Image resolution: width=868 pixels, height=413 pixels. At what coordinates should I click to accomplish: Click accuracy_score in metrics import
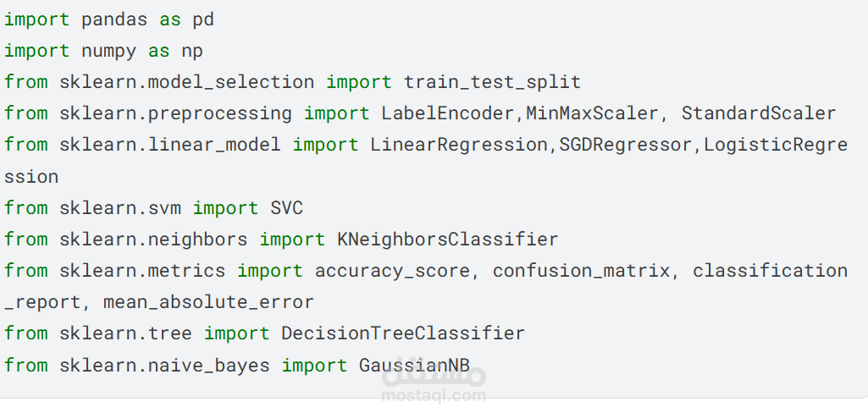[392, 271]
